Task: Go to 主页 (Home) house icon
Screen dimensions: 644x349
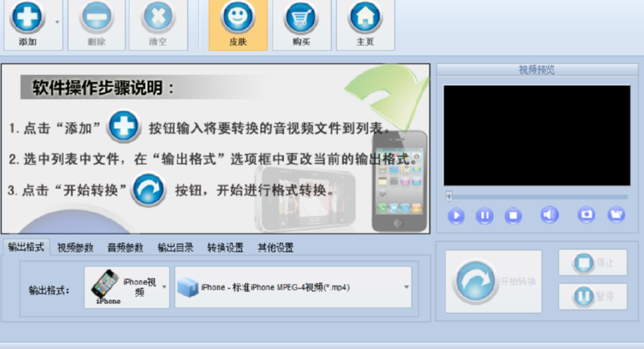Action: click(x=365, y=17)
